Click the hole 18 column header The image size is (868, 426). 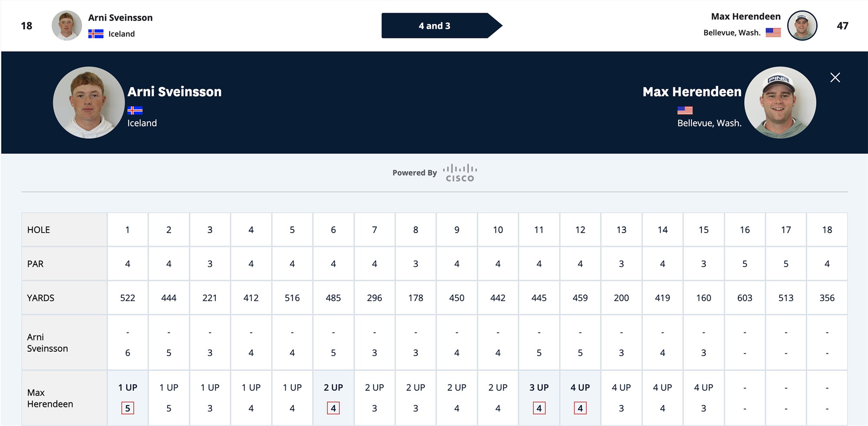pos(827,230)
